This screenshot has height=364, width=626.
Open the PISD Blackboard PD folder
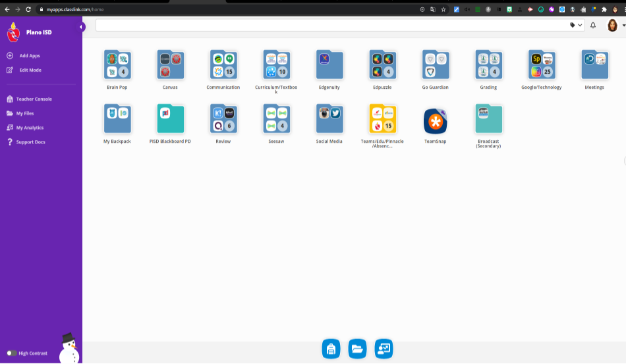pyautogui.click(x=170, y=119)
